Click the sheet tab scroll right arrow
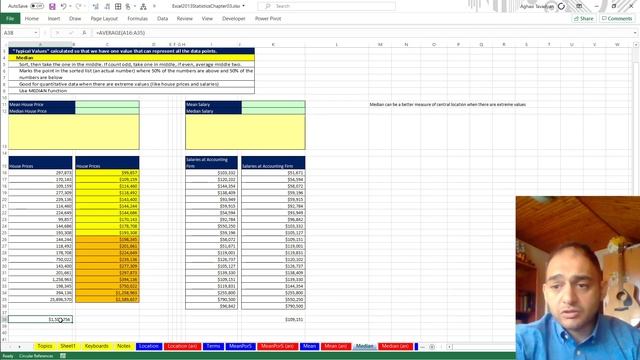The height and width of the screenshot is (360, 640). [x=19, y=347]
